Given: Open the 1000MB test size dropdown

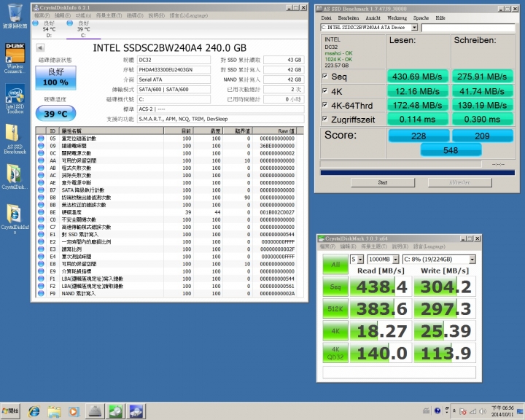Looking at the screenshot, I should pos(396,260).
